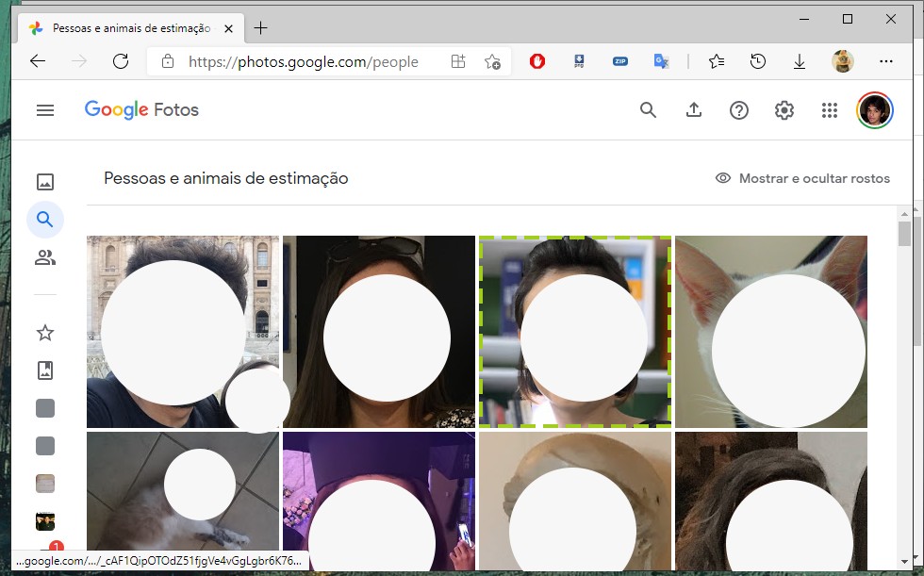
Task: Close the Pessoas e animais tab
Action: pyautogui.click(x=228, y=28)
